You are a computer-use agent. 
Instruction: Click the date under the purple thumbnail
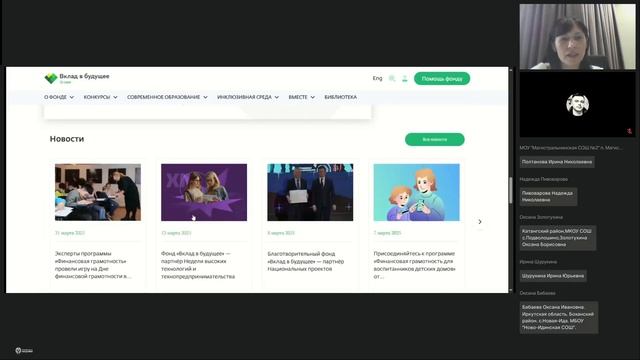pos(176,233)
